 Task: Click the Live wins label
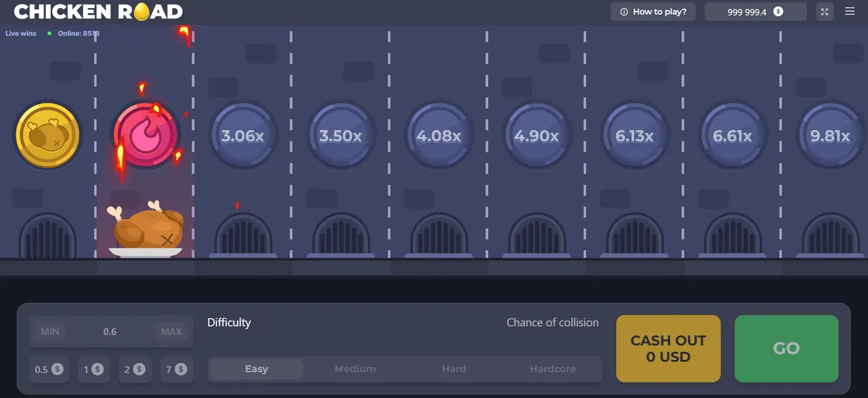tap(20, 33)
